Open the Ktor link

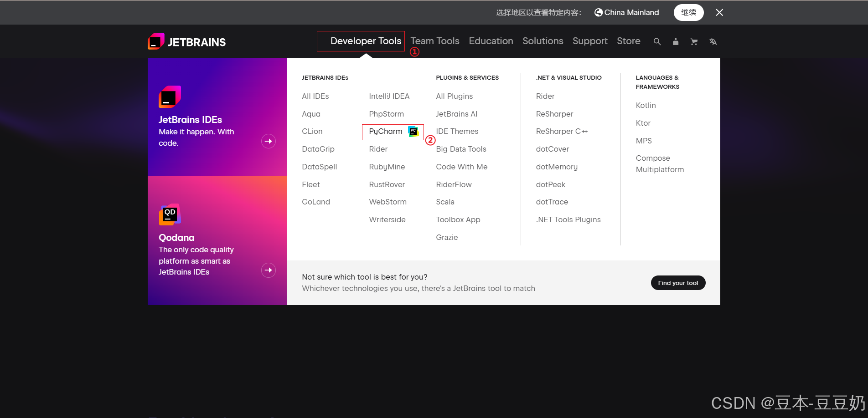tap(643, 123)
